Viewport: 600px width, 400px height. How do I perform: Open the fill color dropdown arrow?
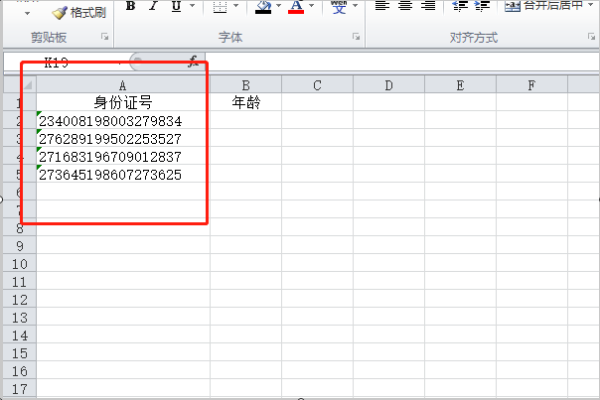279,6
